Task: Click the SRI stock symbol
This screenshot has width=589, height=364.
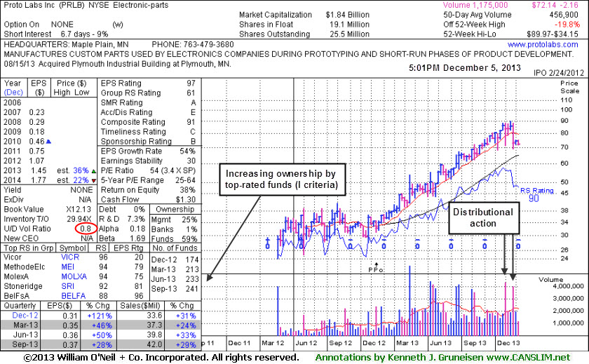Action: coord(67,286)
